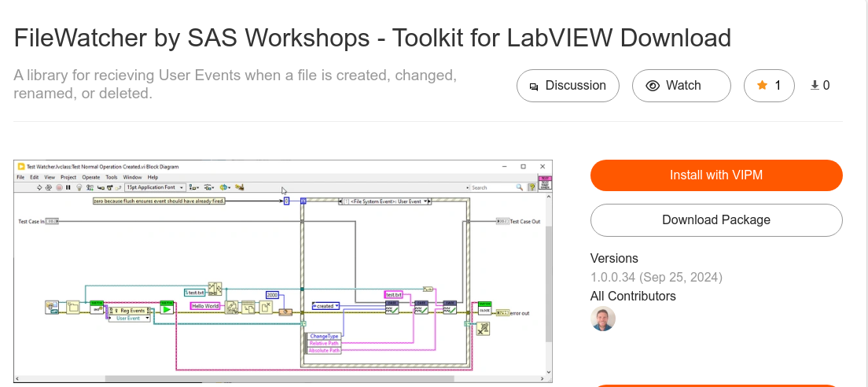Open the Project menu

click(x=68, y=177)
